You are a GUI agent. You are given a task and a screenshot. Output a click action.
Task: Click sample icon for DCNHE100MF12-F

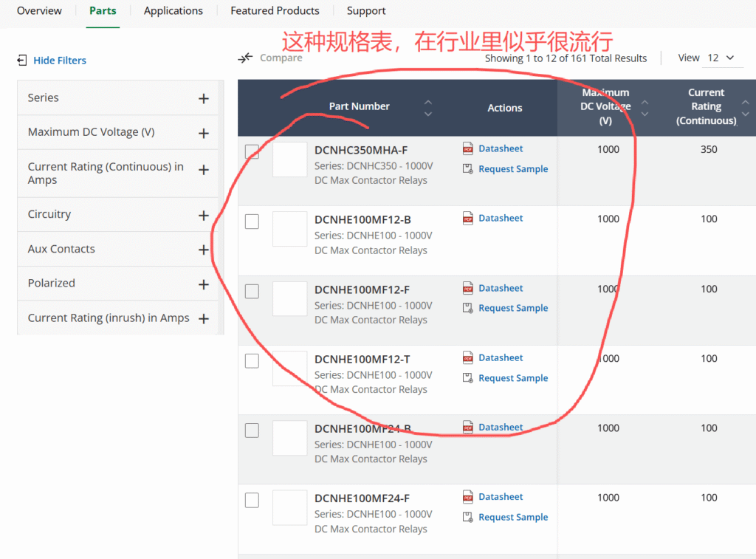point(467,308)
